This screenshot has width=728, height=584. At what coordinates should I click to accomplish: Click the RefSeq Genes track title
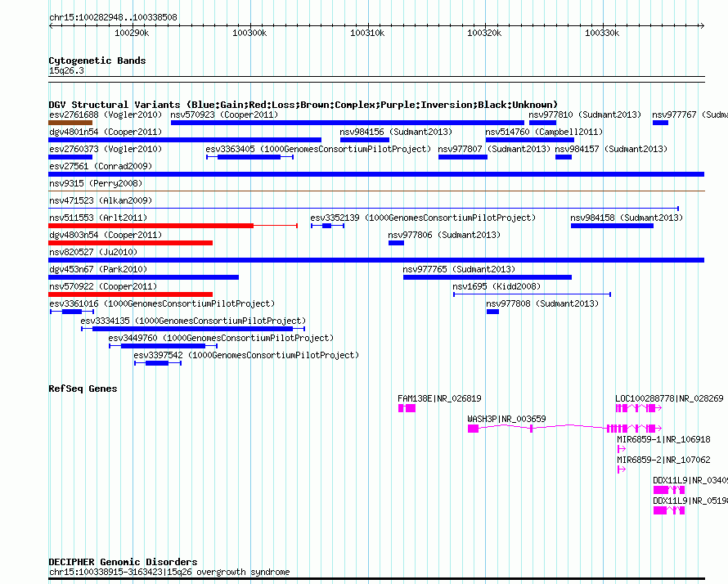tap(83, 389)
